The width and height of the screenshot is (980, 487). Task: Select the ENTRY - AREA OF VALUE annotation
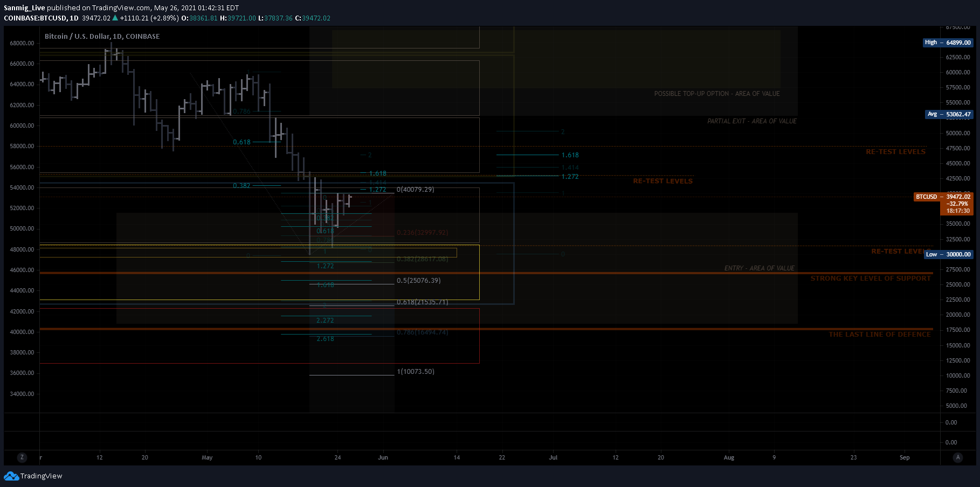[760, 268]
